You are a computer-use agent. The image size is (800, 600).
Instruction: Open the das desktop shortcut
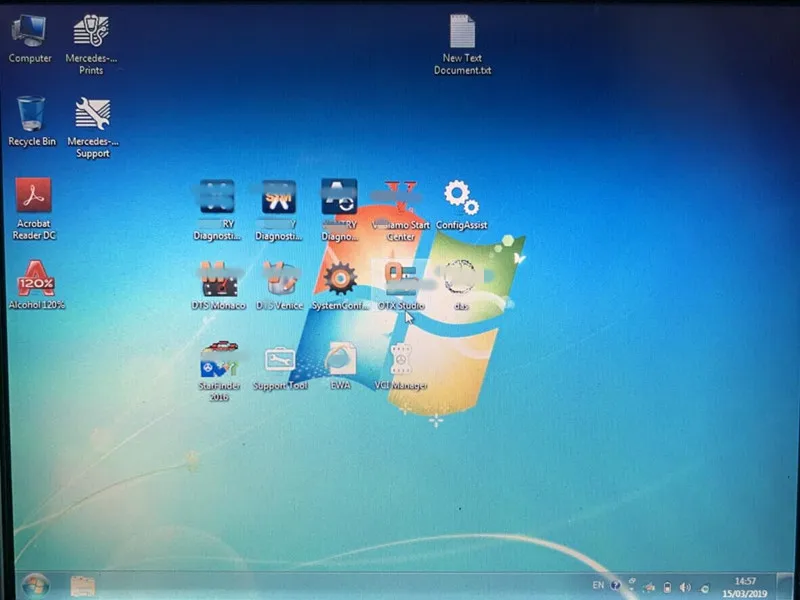click(x=461, y=286)
